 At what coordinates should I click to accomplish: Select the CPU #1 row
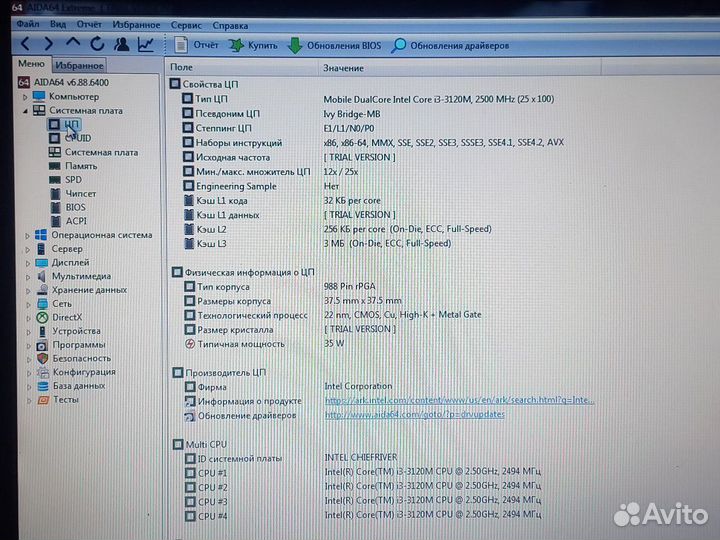(363, 472)
